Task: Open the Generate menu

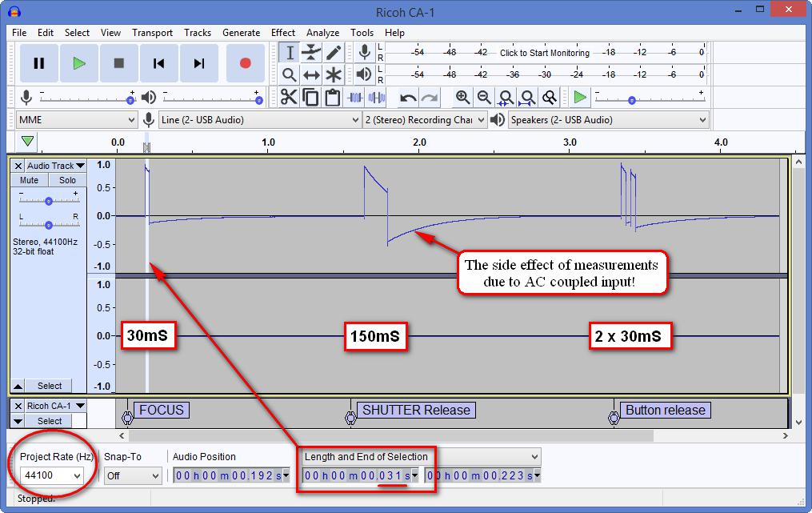Action: coord(241,33)
